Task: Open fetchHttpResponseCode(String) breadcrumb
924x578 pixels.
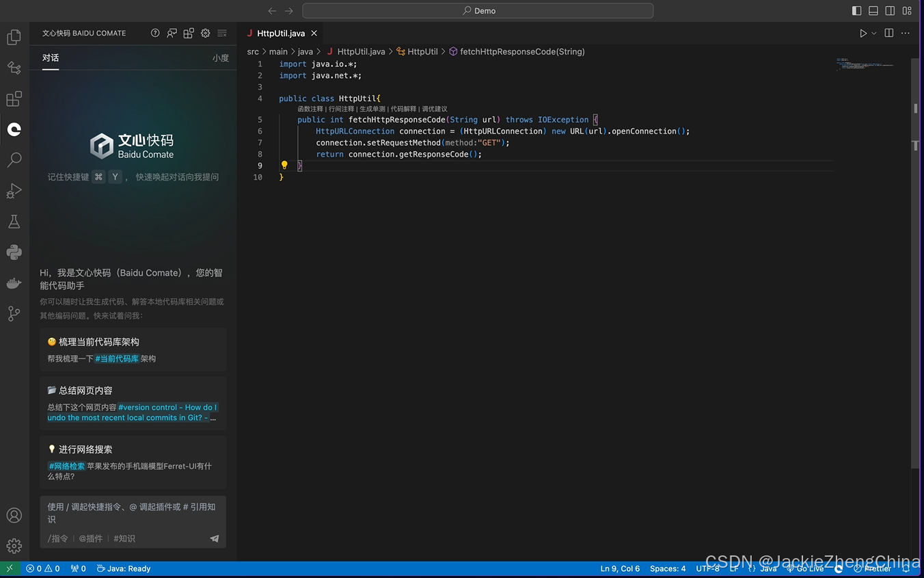Action: tap(517, 51)
